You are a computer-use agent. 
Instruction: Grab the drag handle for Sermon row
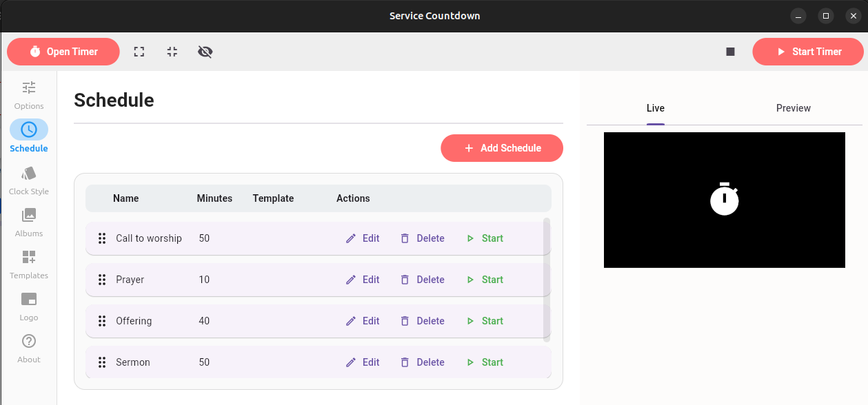102,362
